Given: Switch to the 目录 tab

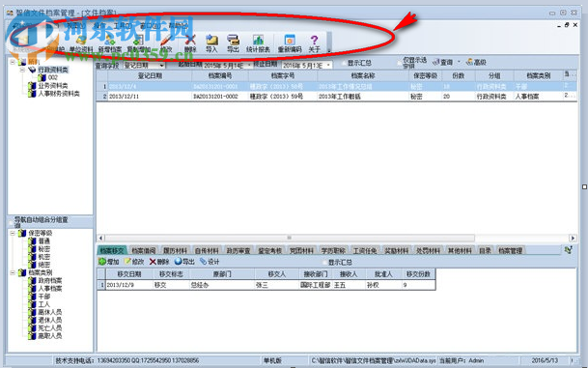Looking at the screenshot, I should coord(485,250).
